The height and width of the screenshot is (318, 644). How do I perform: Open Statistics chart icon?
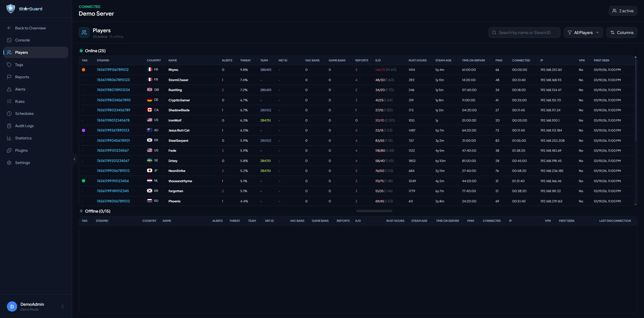(9, 138)
